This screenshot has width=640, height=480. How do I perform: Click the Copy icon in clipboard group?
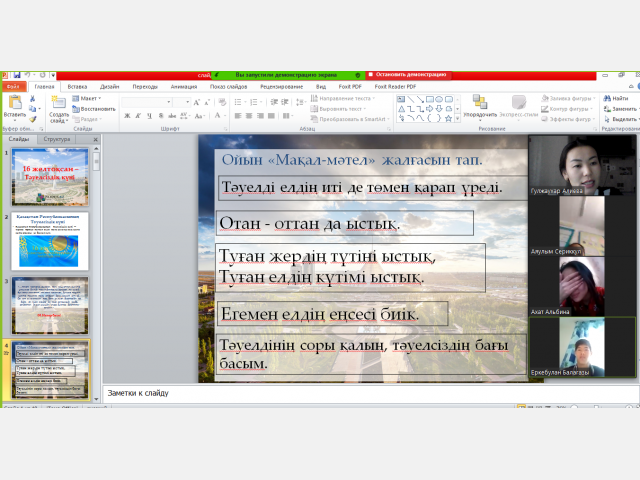coord(33,109)
